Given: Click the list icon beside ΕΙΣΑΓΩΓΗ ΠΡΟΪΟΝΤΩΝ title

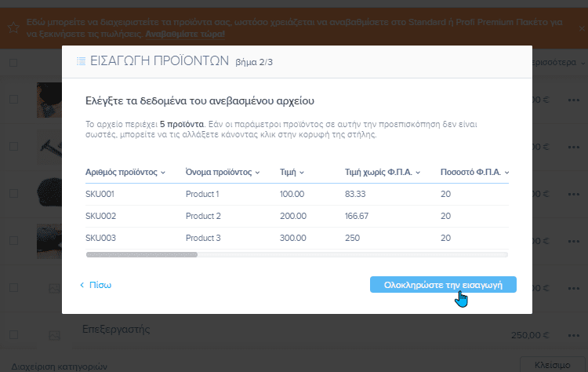Looking at the screenshot, I should (81, 61).
